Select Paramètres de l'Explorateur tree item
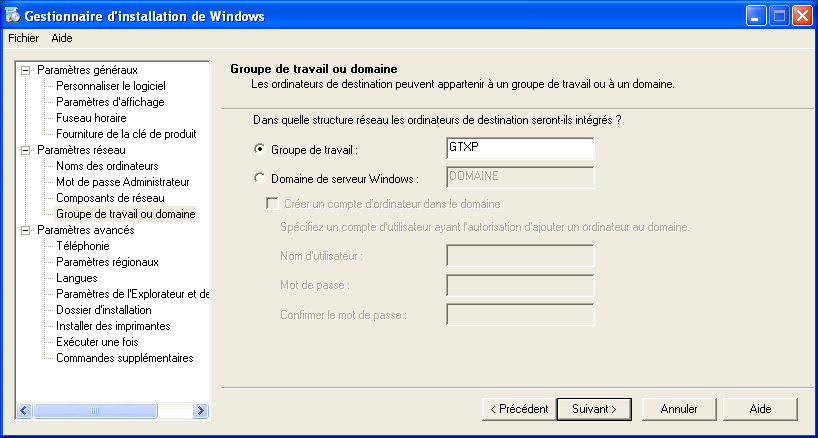This screenshot has width=818, height=438. point(133,294)
